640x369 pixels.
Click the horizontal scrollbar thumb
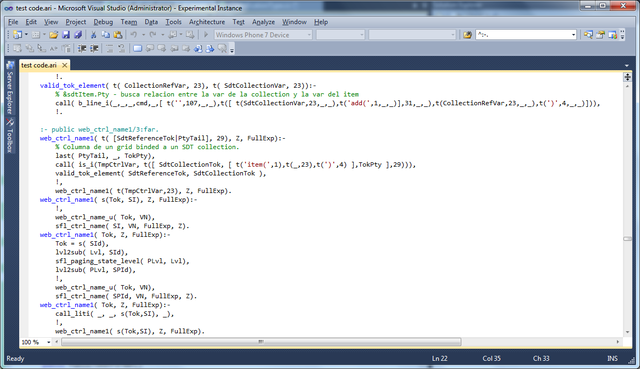click(261, 342)
